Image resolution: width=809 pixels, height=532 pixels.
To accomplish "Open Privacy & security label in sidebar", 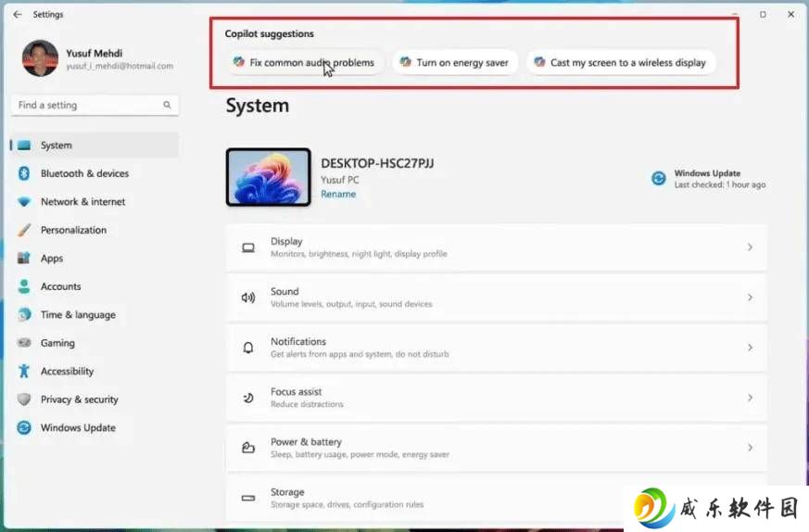I will point(79,399).
